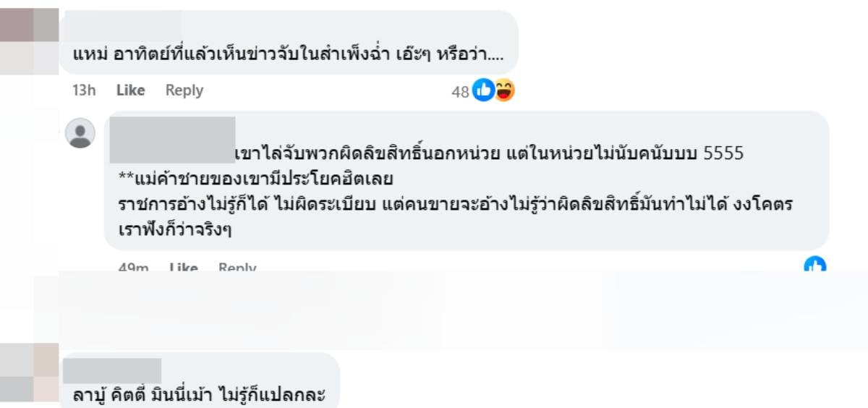Reply to the 49m comment

pyautogui.click(x=237, y=268)
